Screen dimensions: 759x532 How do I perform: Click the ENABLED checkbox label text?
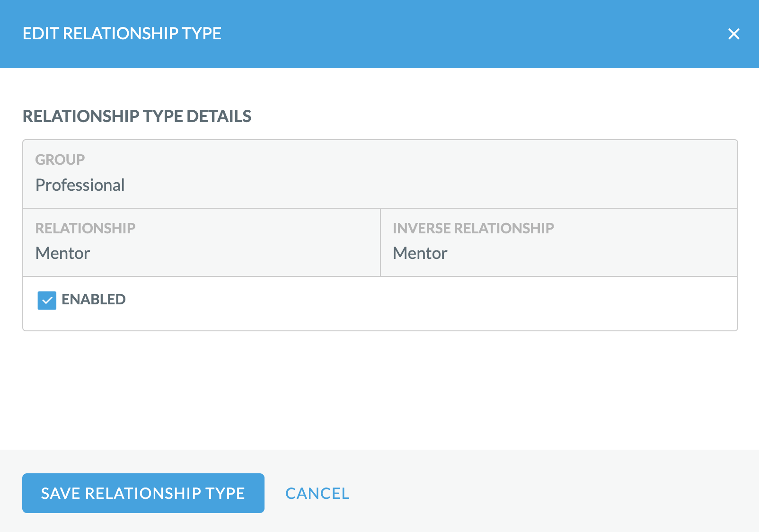coord(94,300)
